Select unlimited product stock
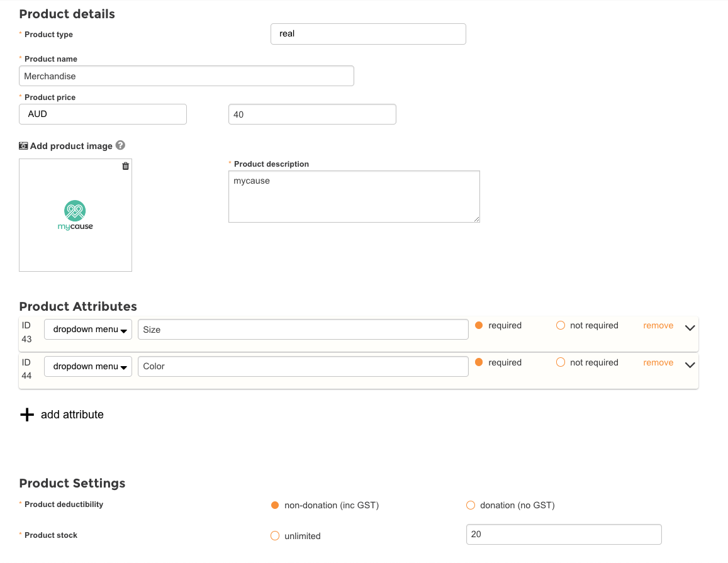The width and height of the screenshot is (728, 563). click(275, 535)
